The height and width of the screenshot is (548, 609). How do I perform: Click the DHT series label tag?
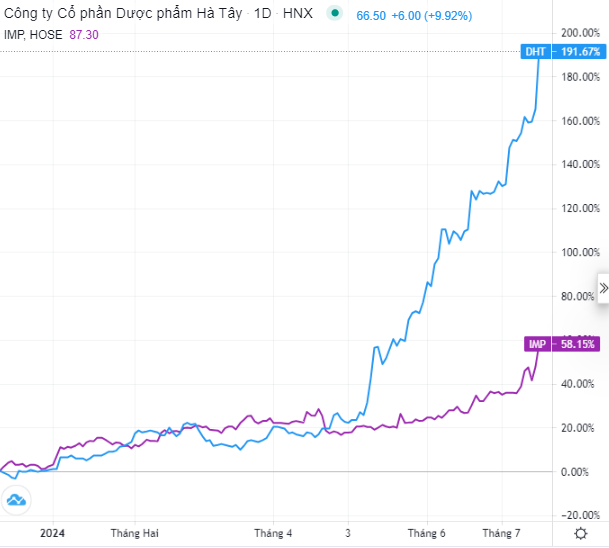coord(535,51)
